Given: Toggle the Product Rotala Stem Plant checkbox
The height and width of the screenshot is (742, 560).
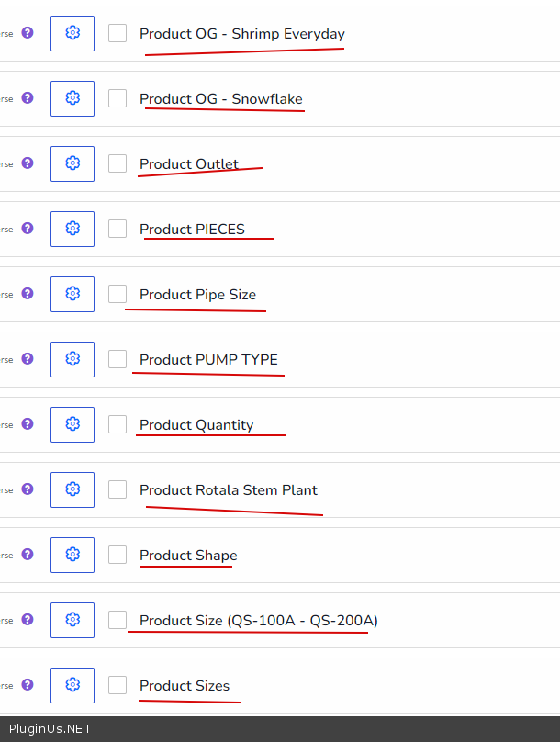Looking at the screenshot, I should click(118, 489).
